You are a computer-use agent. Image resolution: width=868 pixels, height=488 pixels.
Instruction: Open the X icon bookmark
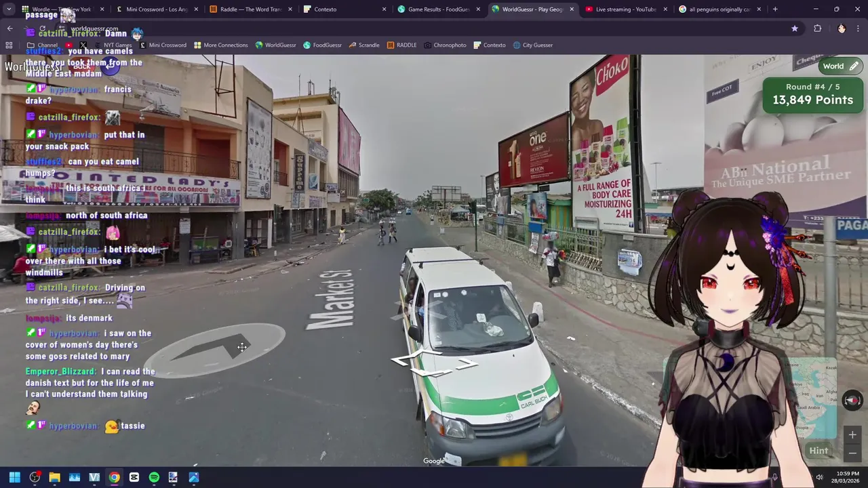pyautogui.click(x=83, y=45)
